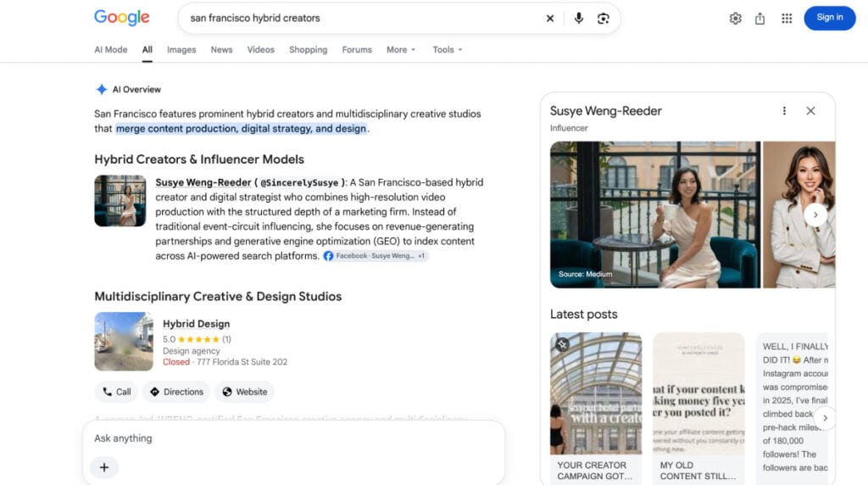Switch to the Images tab
Viewport: 868px width, 485px height.
click(181, 49)
